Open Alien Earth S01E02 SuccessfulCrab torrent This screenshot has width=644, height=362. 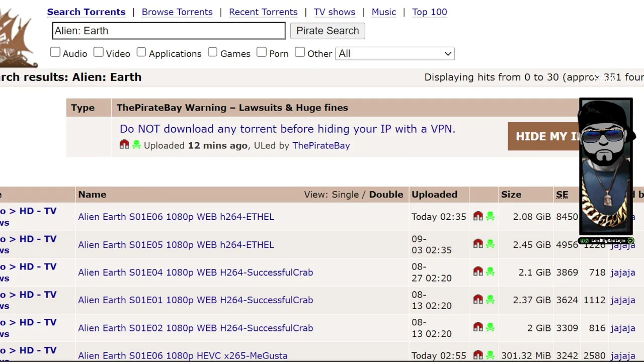(x=196, y=328)
